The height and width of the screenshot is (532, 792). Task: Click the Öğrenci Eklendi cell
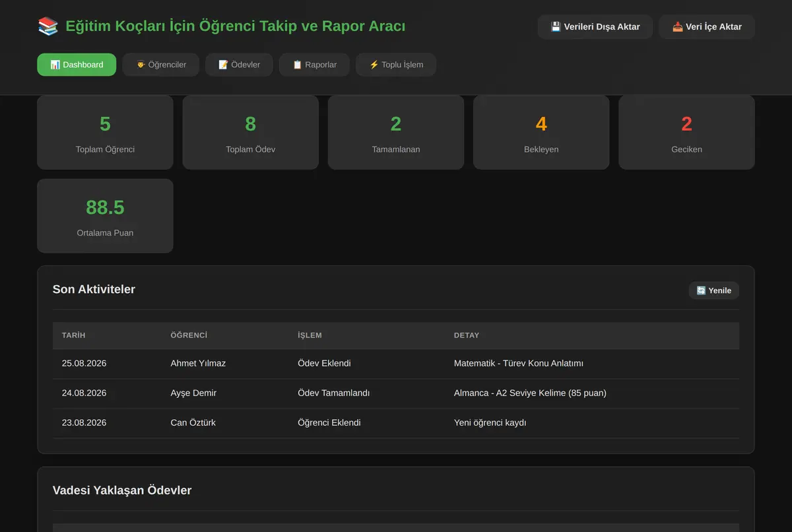[329, 422]
